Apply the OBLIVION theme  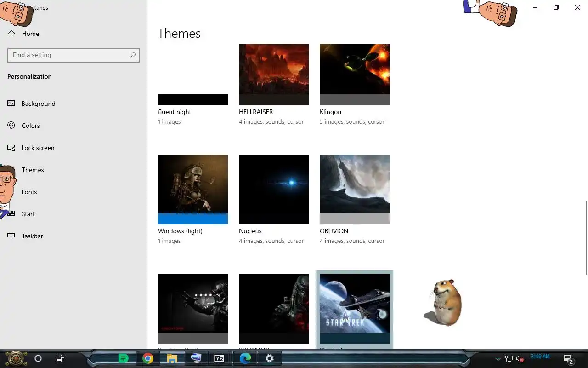click(x=355, y=190)
